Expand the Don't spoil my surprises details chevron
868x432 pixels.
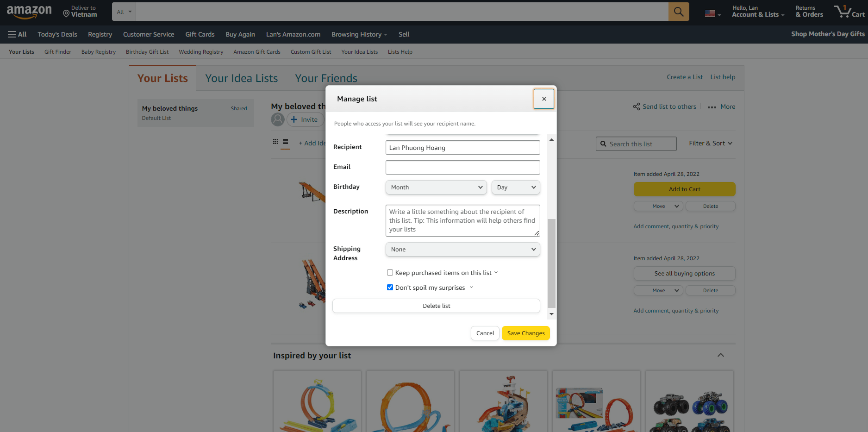(471, 287)
